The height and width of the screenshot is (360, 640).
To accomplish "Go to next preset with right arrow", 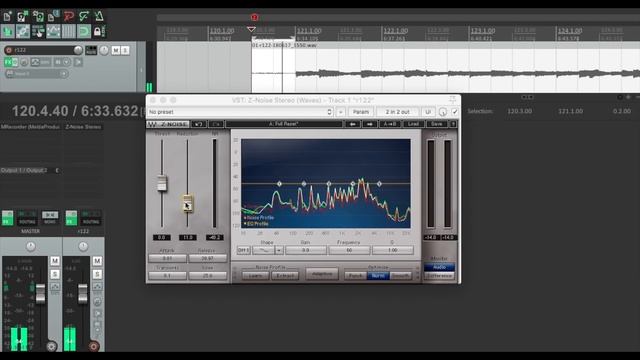I will point(370,124).
